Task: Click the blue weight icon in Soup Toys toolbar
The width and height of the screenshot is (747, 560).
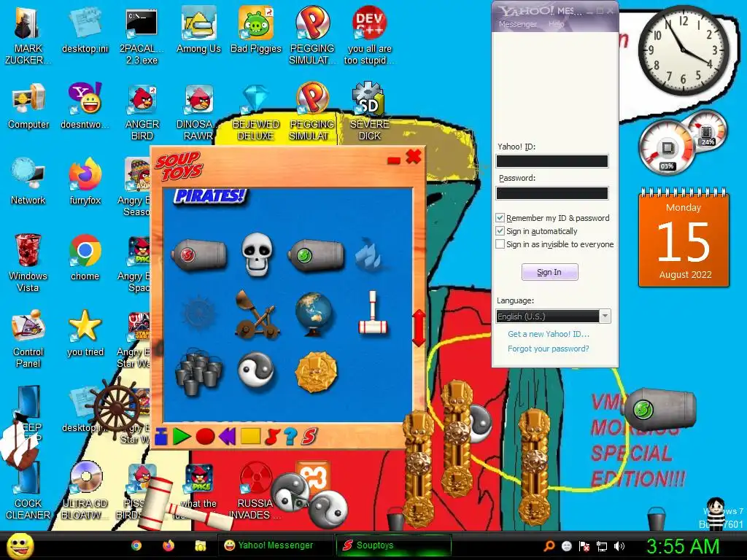Action: (x=160, y=436)
